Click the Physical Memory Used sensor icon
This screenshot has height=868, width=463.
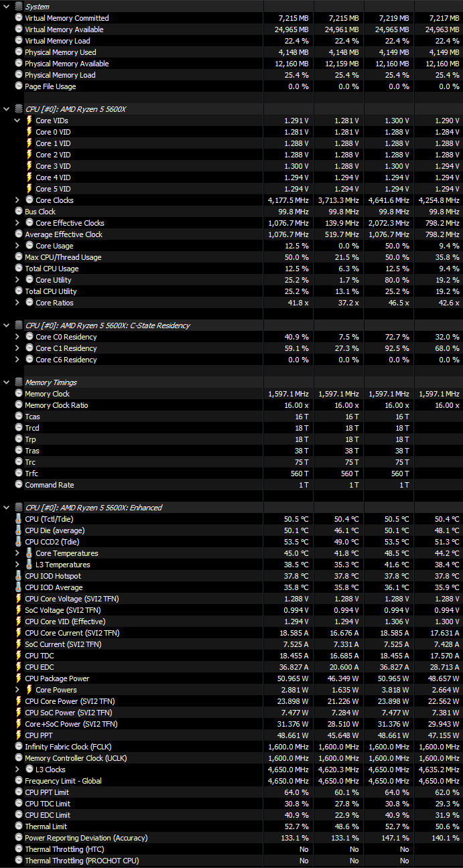coord(19,52)
